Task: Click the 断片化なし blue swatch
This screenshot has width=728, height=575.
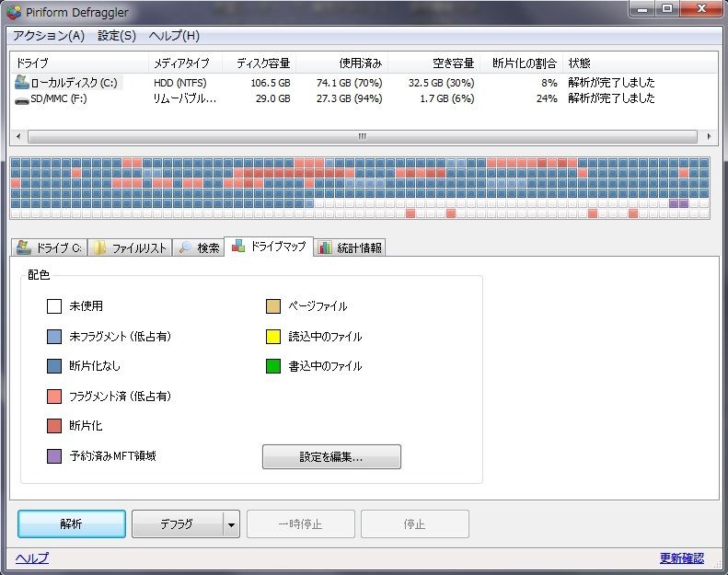Action: tap(54, 365)
